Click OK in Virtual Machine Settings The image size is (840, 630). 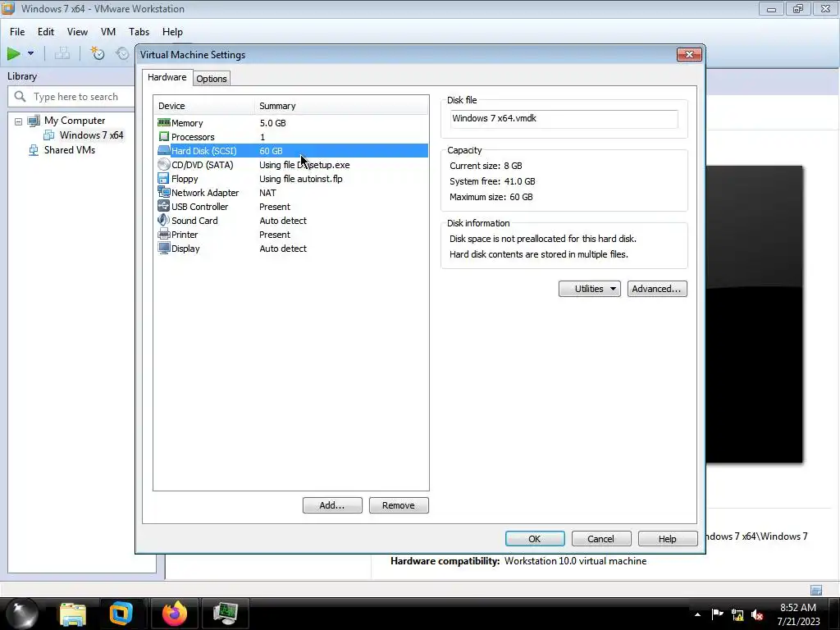click(x=535, y=538)
